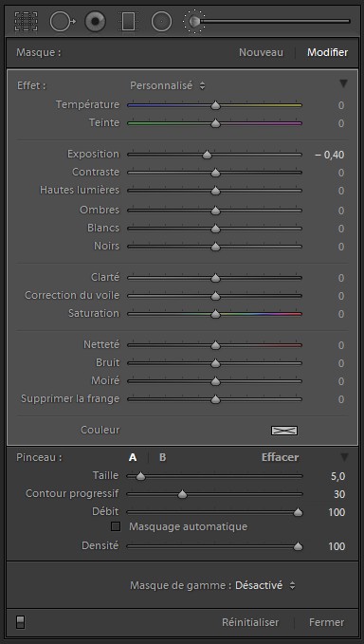Screen dimensions: 364x644
Task: Click the Saturation value 0 field
Action: click(x=341, y=315)
